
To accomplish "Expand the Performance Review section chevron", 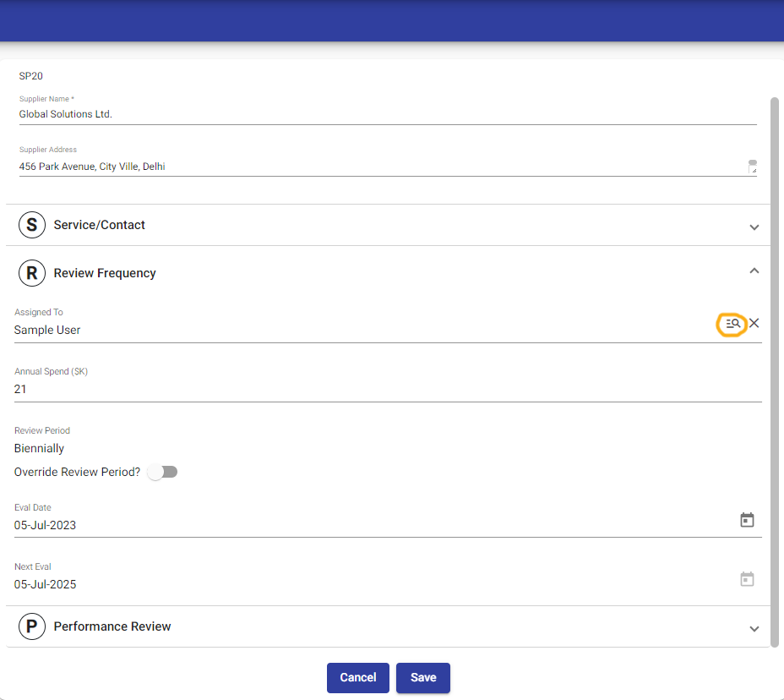I will [754, 628].
